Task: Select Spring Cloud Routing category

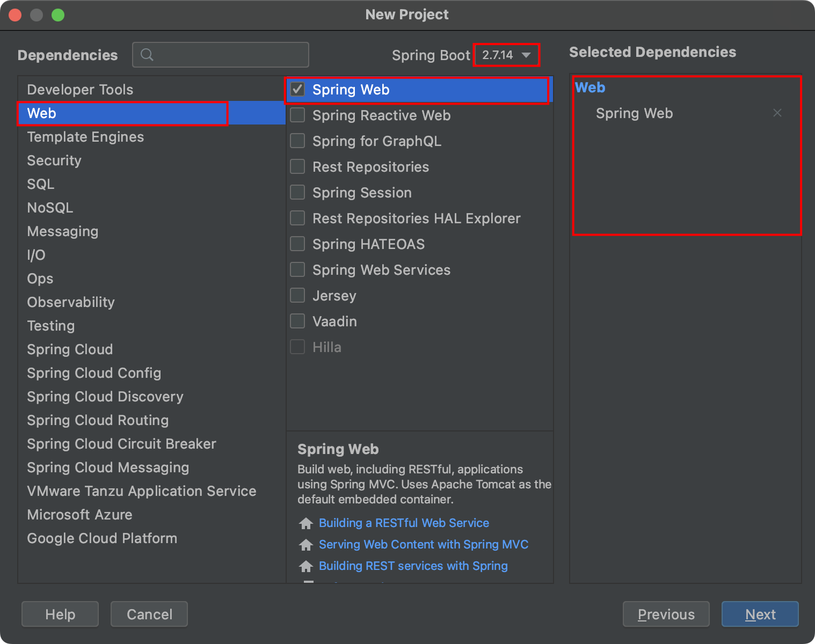Action: tap(151, 420)
